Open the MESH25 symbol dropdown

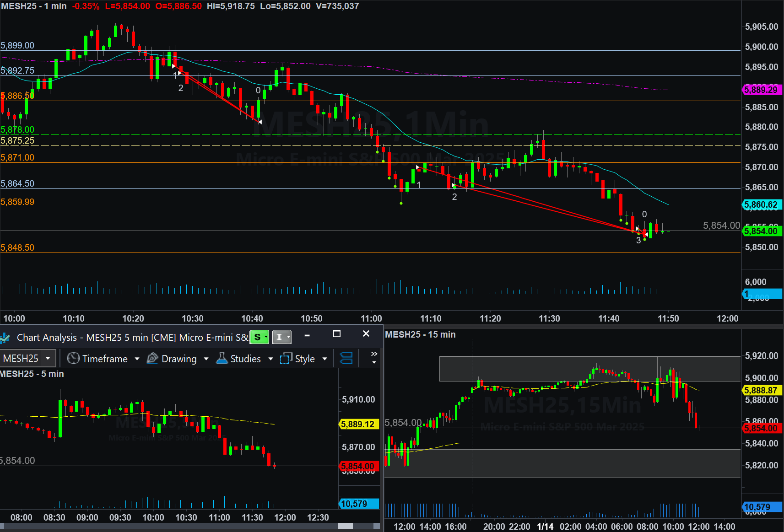point(48,358)
